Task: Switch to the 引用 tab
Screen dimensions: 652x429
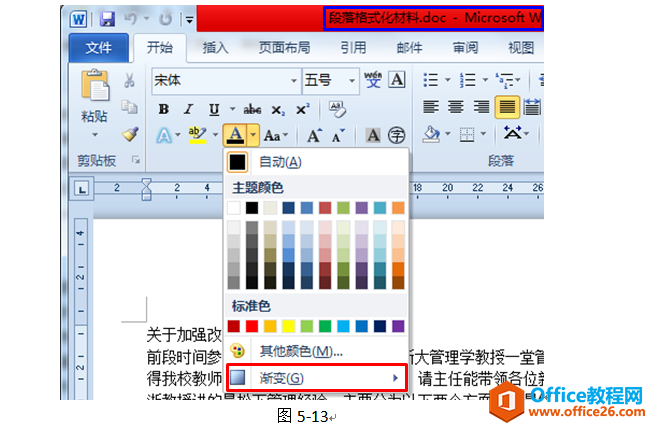Action: pos(353,48)
